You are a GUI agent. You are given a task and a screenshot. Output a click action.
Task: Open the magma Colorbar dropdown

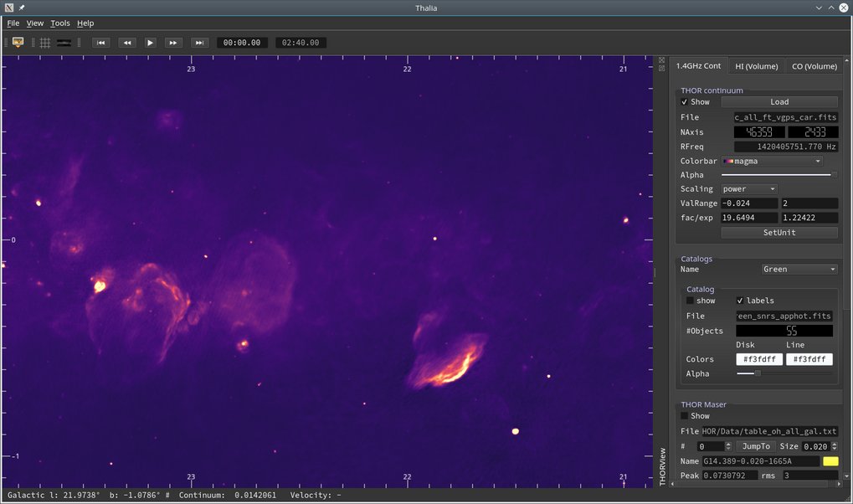point(772,161)
